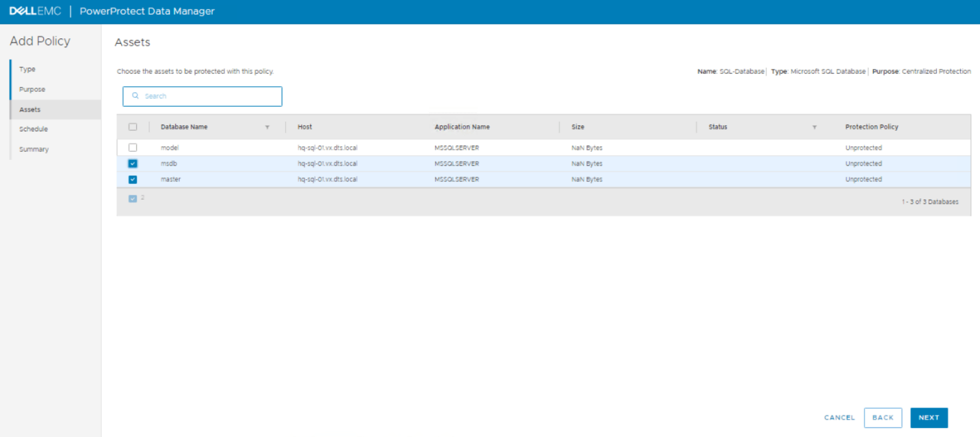The image size is (980, 437).
Task: Open the Status column filter
Action: [814, 127]
